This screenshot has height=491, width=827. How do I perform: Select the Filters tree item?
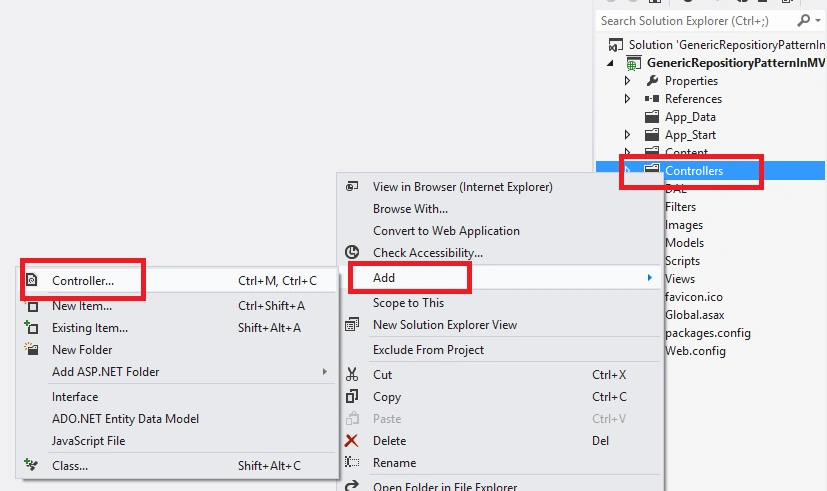(680, 207)
